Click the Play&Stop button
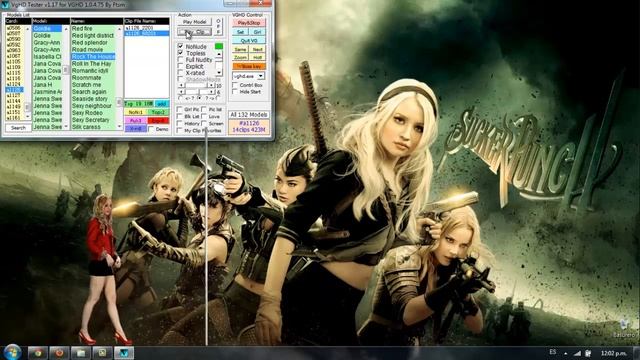The height and width of the screenshot is (360, 640). [249, 23]
